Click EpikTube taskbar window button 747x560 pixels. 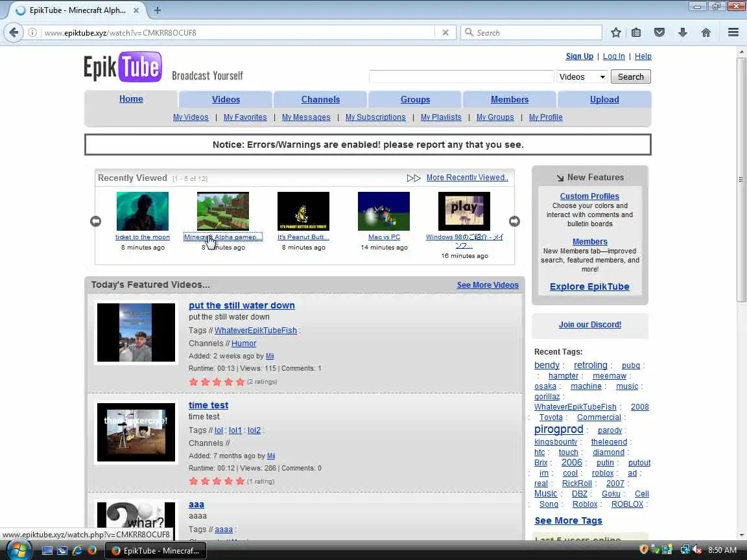156,550
